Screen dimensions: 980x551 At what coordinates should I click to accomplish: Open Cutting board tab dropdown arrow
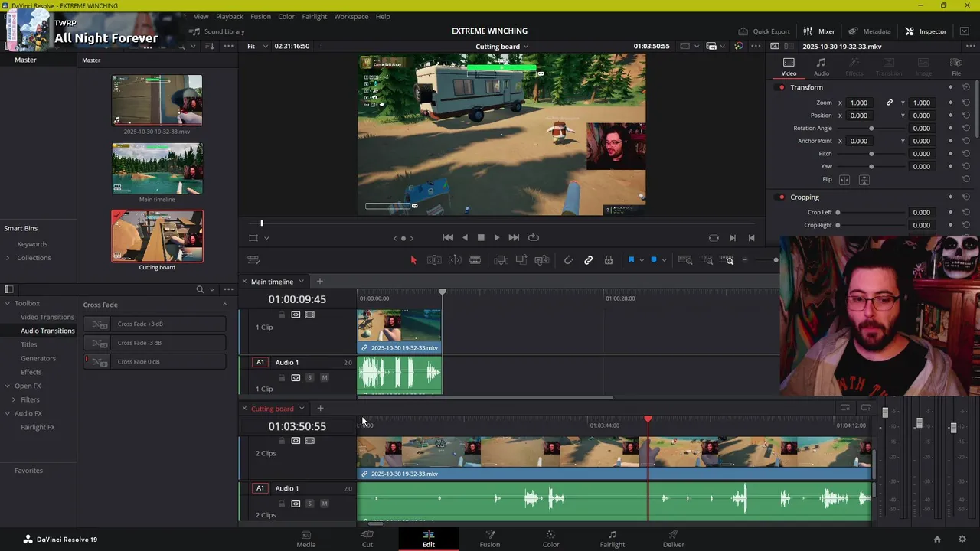(302, 409)
